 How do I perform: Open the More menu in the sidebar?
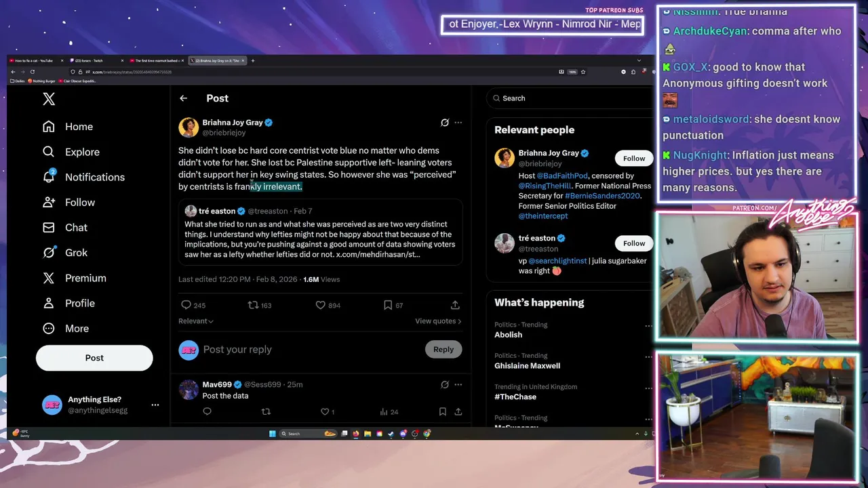coord(66,328)
